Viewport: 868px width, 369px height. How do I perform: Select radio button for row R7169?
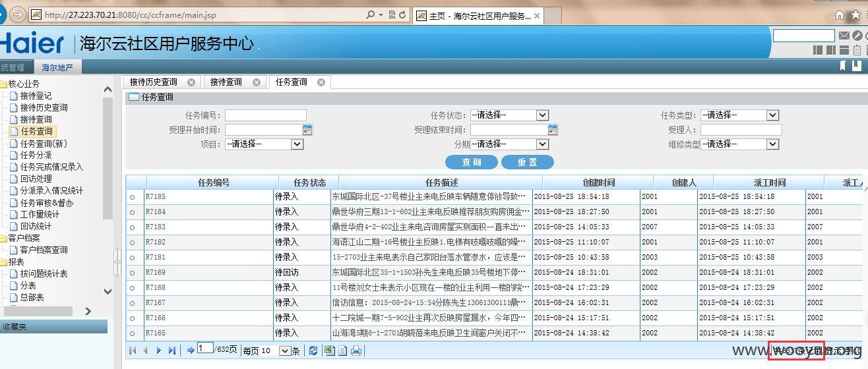tap(132, 273)
